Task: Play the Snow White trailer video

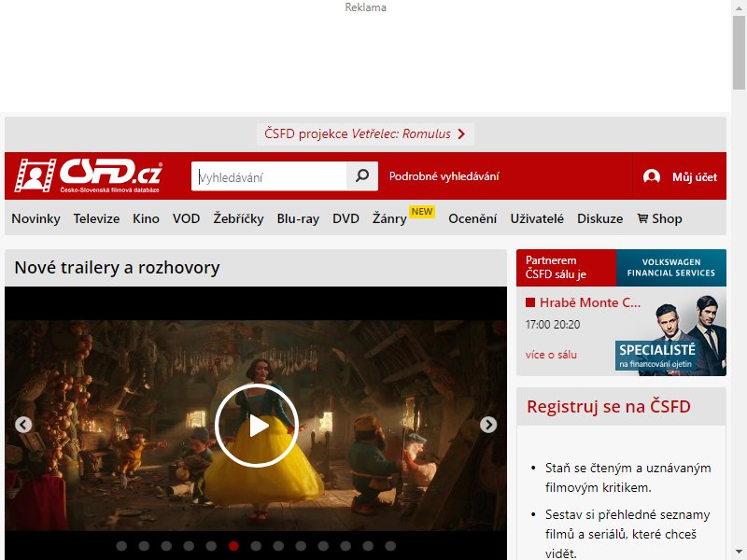Action: click(257, 426)
